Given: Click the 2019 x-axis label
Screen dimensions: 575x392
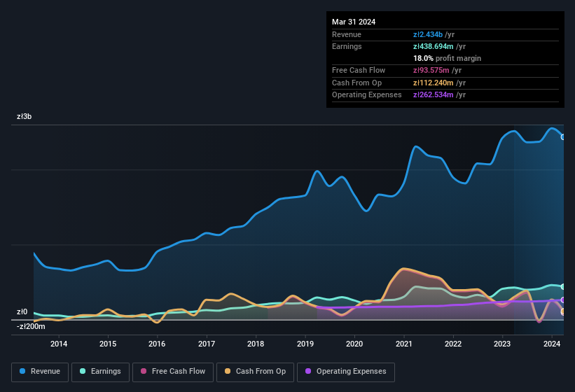Looking at the screenshot, I should tap(305, 344).
